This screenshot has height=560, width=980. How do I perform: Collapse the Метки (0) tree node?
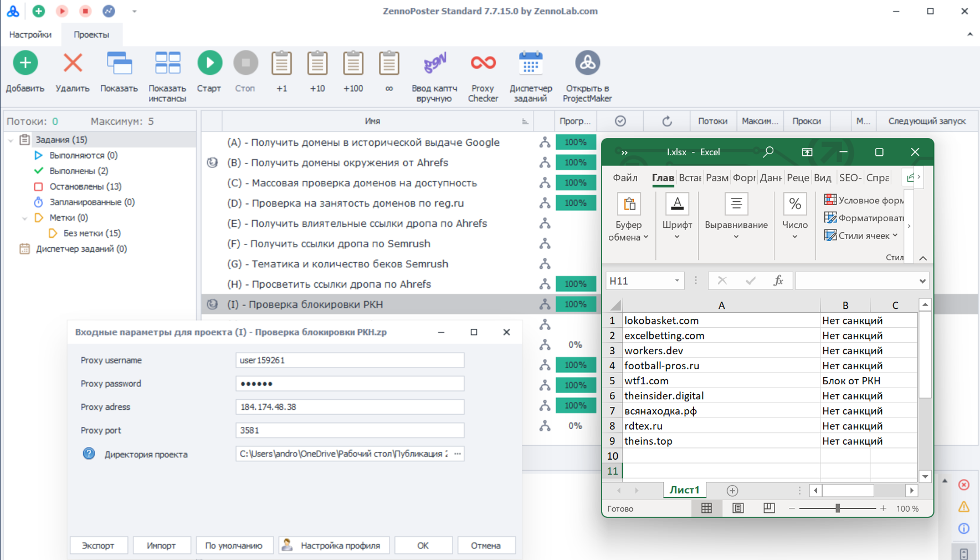[24, 218]
